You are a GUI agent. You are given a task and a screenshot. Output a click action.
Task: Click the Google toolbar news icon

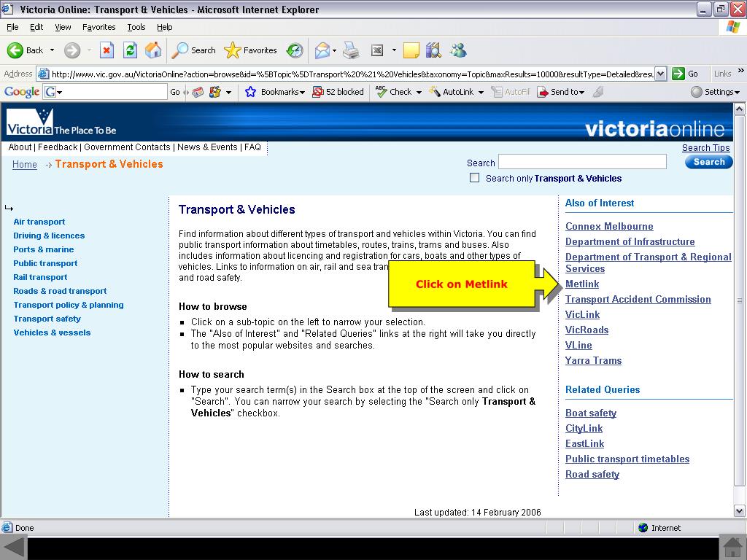198,92
